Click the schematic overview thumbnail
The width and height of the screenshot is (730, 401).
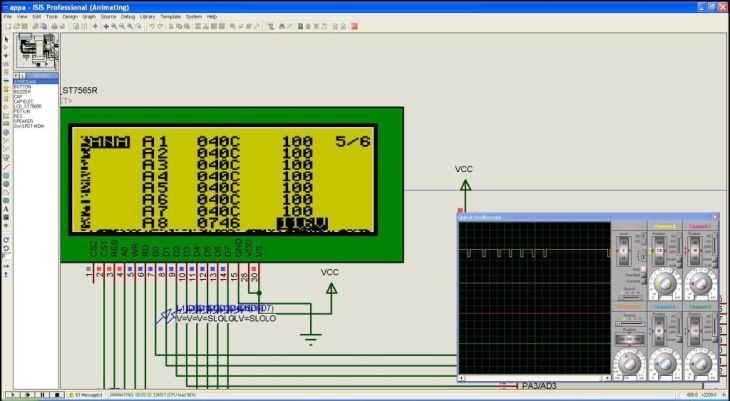[x=37, y=52]
